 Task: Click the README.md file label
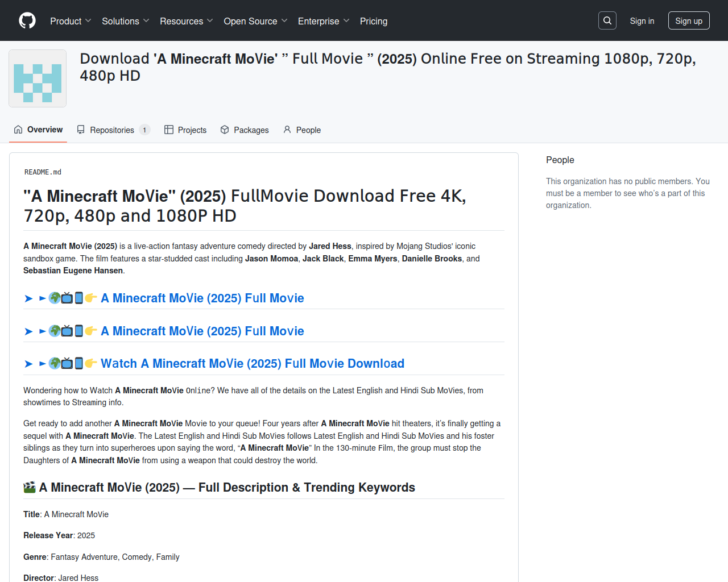click(x=43, y=172)
